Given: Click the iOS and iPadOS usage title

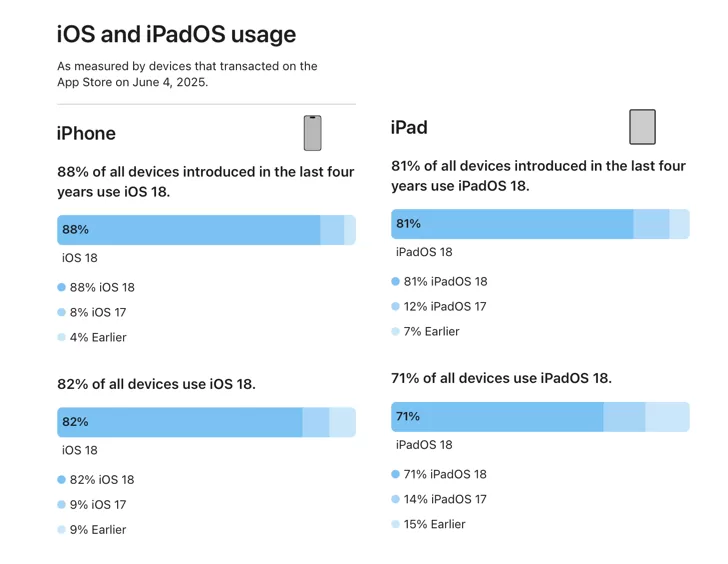Looking at the screenshot, I should pyautogui.click(x=176, y=34).
